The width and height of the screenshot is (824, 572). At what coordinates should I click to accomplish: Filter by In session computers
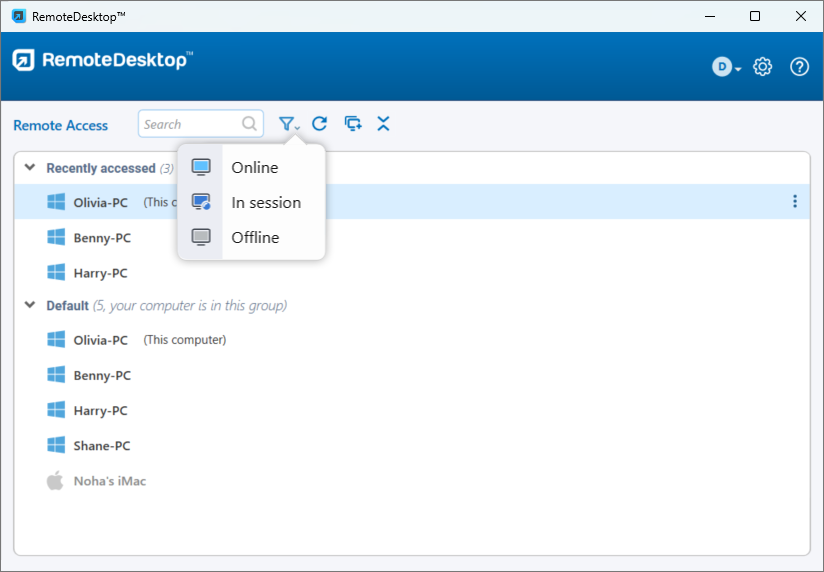[265, 203]
